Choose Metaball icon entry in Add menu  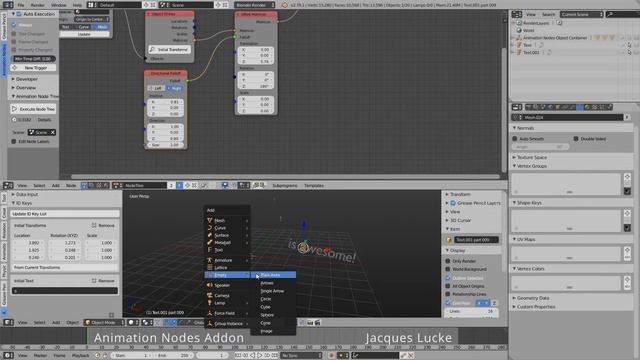[x=227, y=242]
